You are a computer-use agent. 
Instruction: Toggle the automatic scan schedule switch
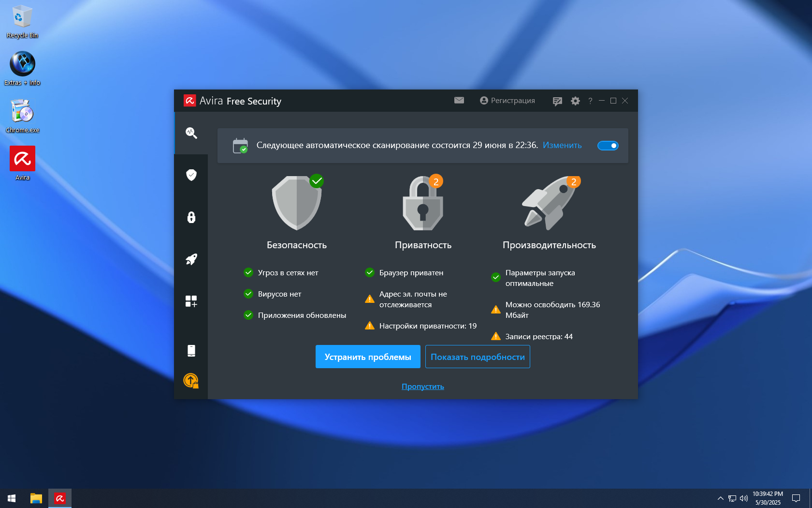[608, 146]
